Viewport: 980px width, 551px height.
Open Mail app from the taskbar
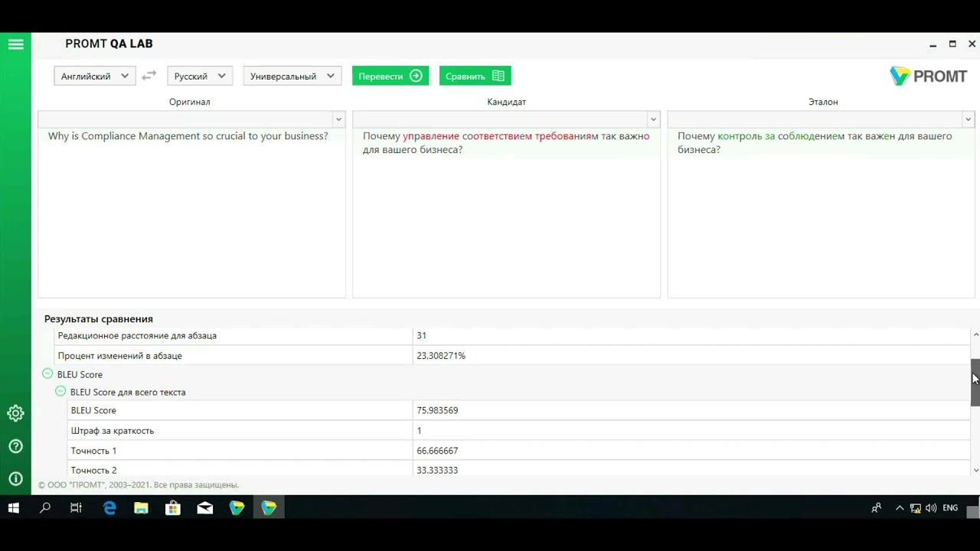click(205, 507)
